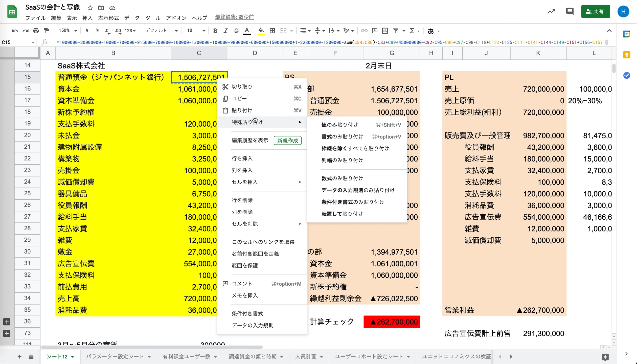
Task: Click the add new sheet plus button
Action: [19, 357]
